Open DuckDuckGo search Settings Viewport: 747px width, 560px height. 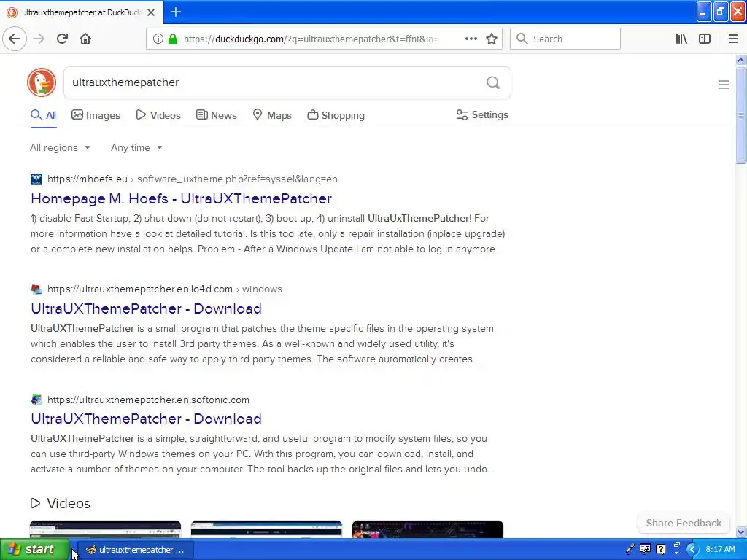click(482, 114)
